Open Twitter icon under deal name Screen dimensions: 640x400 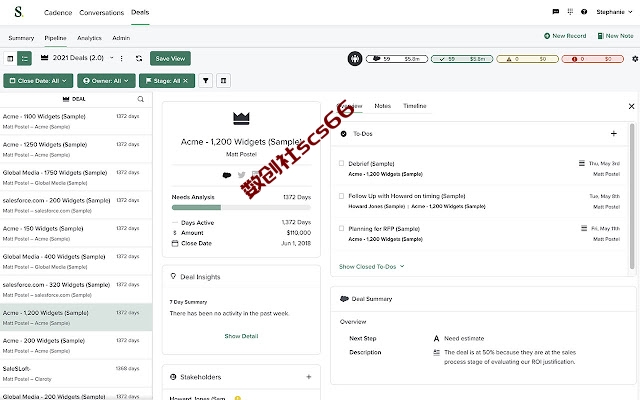pyautogui.click(x=242, y=175)
